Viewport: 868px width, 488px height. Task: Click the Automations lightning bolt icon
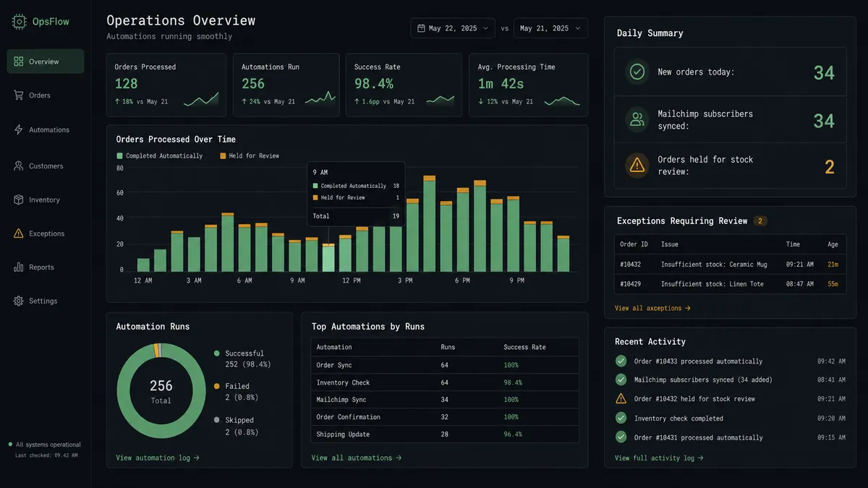19,130
